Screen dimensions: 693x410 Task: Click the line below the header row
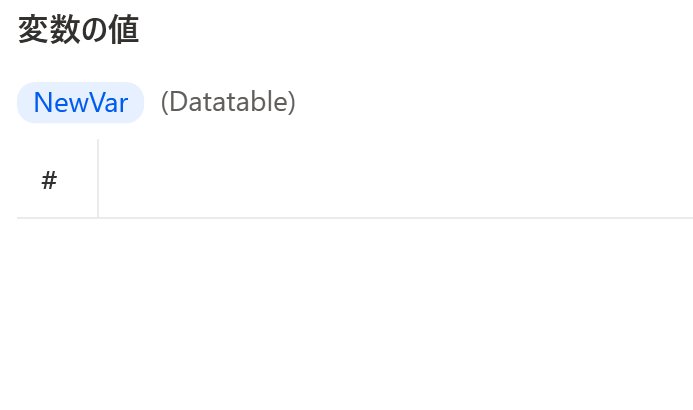[355, 218]
